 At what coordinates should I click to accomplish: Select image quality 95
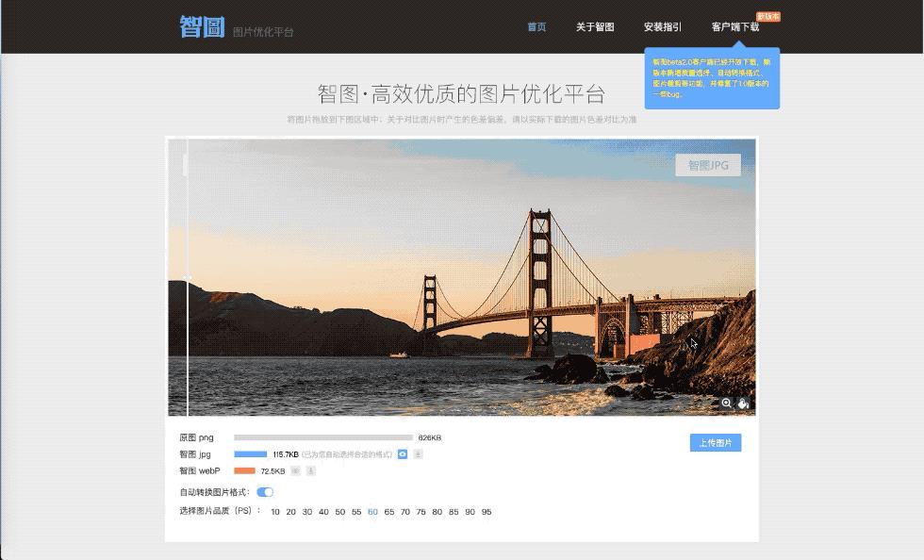coord(486,512)
